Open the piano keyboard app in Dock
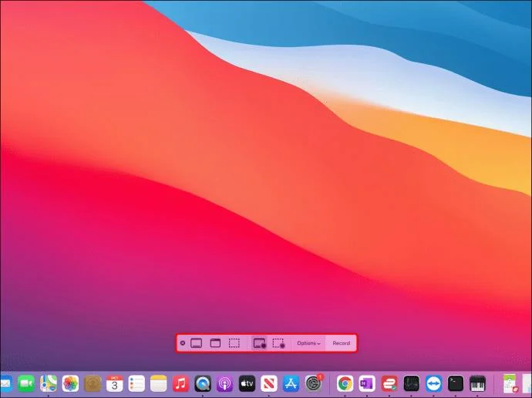 click(478, 383)
